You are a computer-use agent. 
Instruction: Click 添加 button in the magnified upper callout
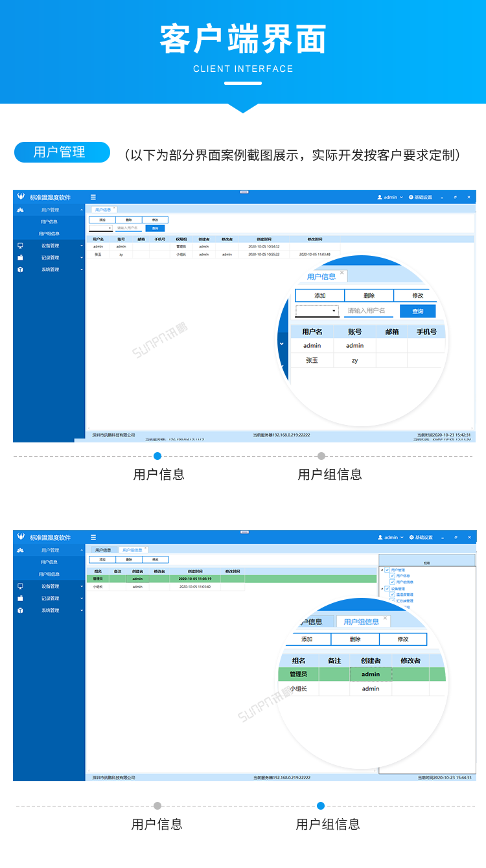[319, 295]
